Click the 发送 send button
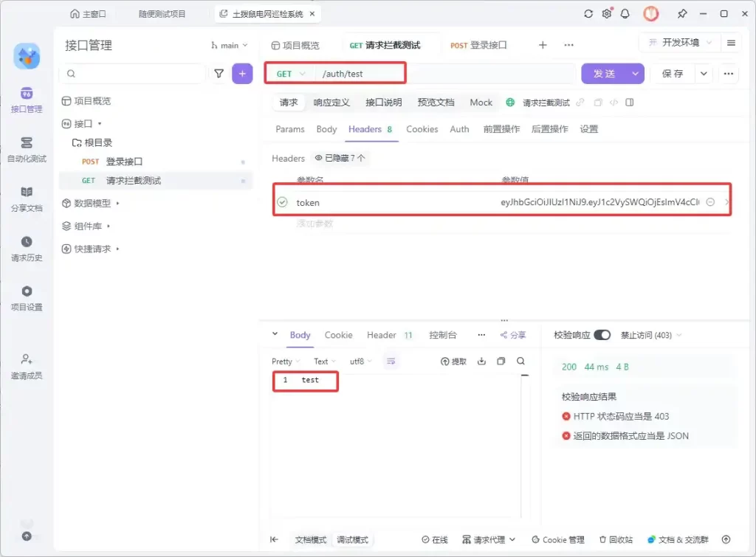The height and width of the screenshot is (557, 756). coord(604,74)
